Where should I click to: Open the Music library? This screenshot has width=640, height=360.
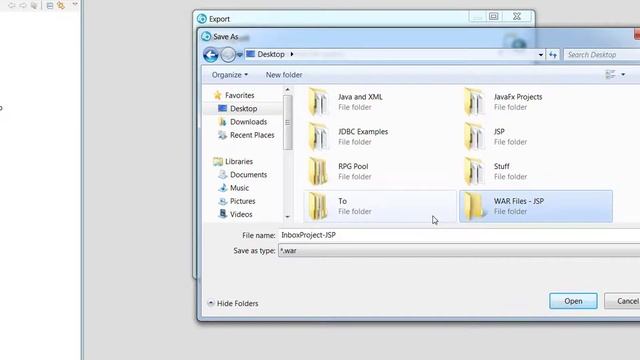tap(233, 188)
